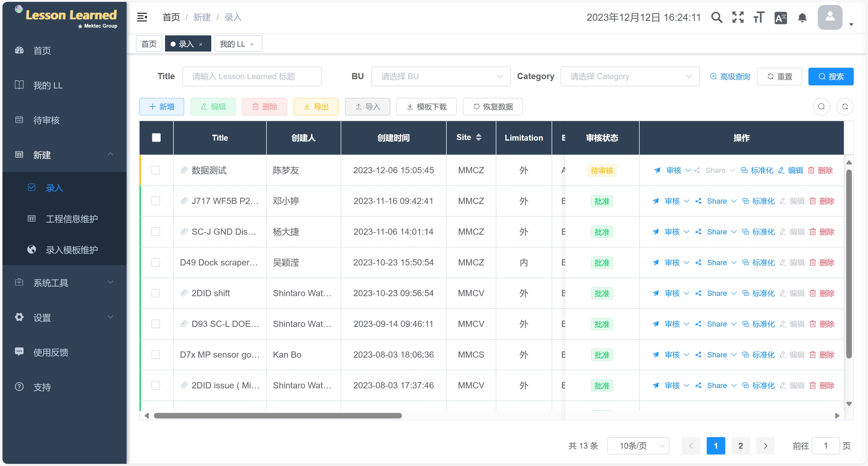Click the book icon beside 我的 LL
The width and height of the screenshot is (868, 466).
pyautogui.click(x=19, y=85)
